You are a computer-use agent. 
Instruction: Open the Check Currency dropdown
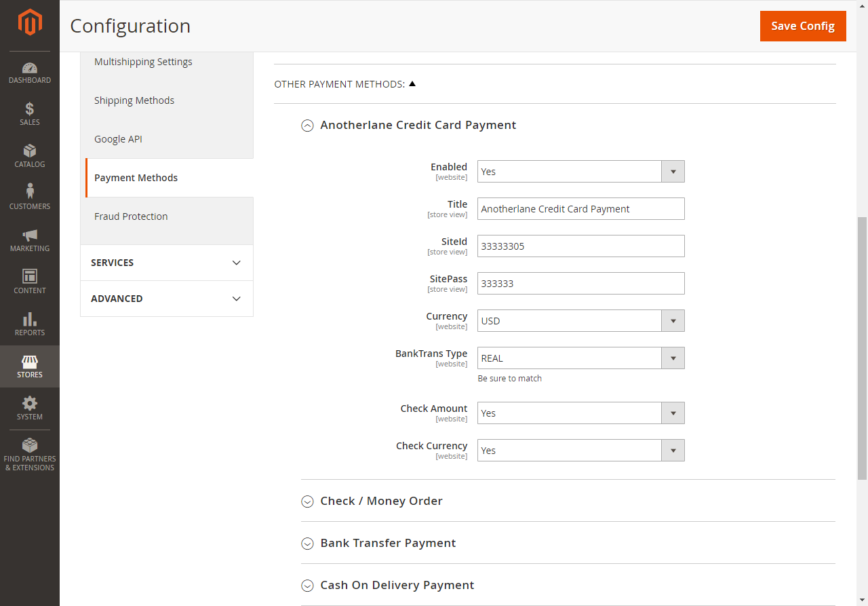click(581, 451)
